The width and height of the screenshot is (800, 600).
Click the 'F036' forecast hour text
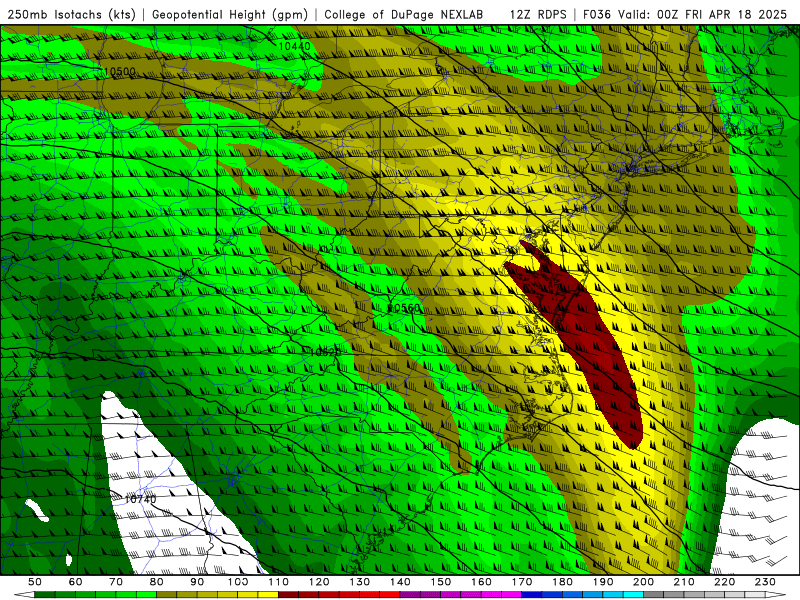pos(596,14)
